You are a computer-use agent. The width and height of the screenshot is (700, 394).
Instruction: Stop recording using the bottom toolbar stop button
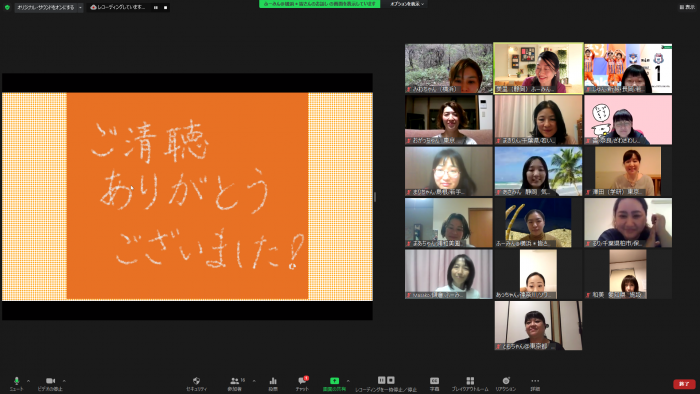point(391,380)
